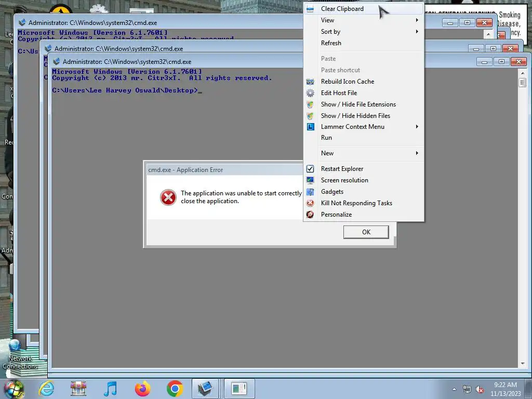This screenshot has width=532, height=399.
Task: Click the back cmd.exe window title icon
Action: [x=22, y=22]
